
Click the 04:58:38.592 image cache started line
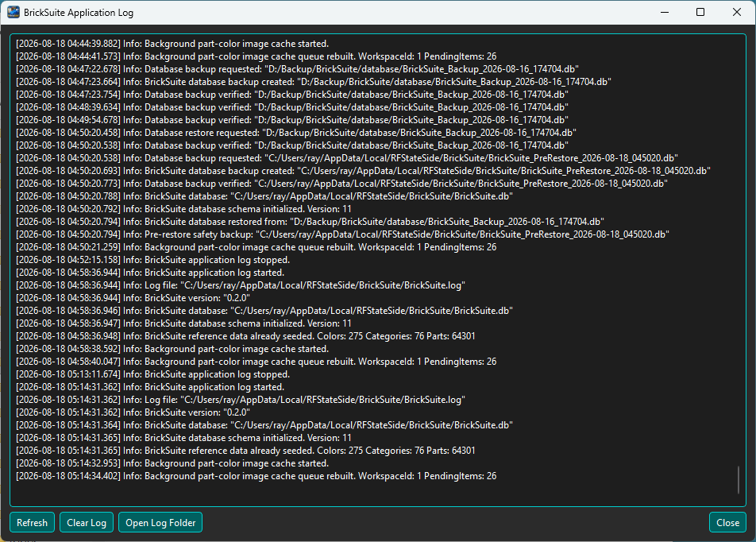(x=172, y=348)
